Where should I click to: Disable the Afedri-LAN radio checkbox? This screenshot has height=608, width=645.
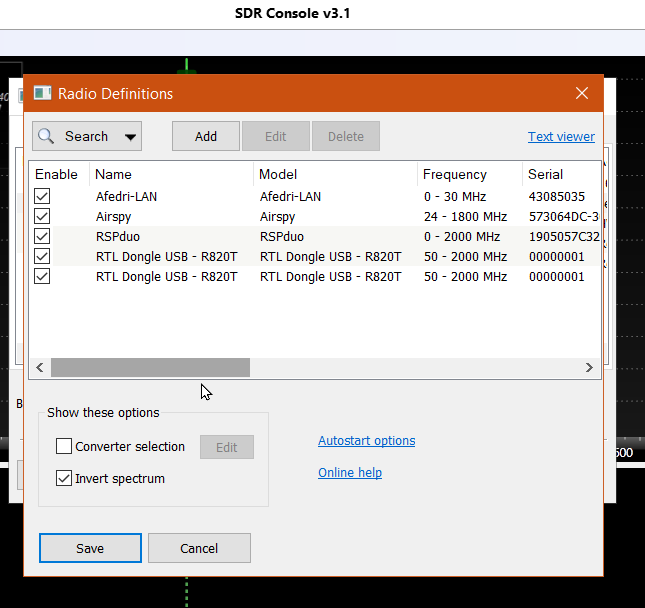[x=42, y=196]
